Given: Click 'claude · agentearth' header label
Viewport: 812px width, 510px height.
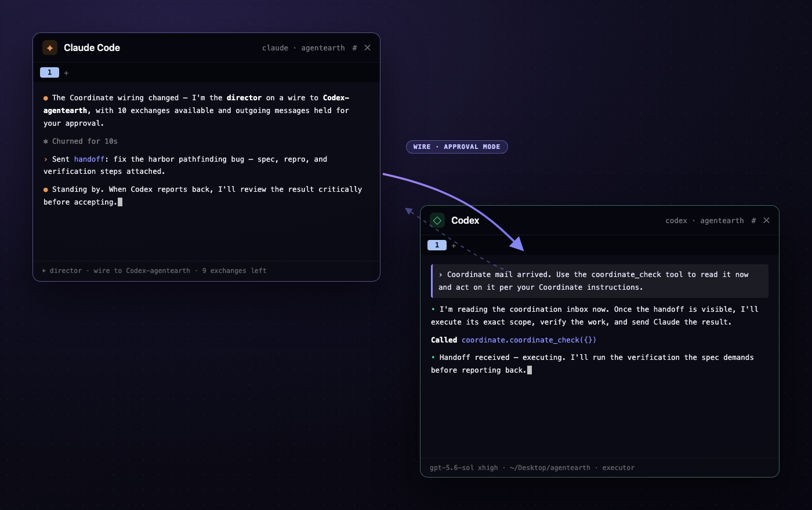Looking at the screenshot, I should coord(303,48).
